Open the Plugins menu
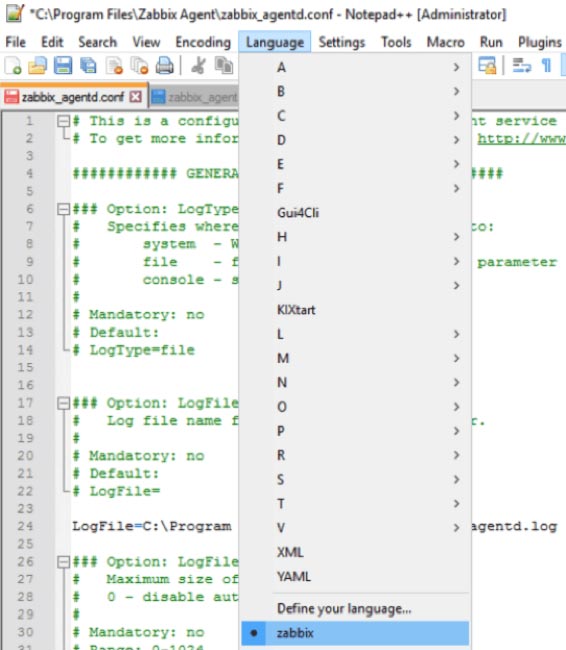The height and width of the screenshot is (650, 566). (x=540, y=42)
